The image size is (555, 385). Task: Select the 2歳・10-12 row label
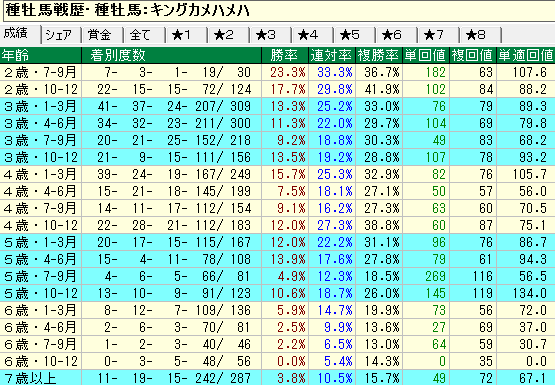40,89
